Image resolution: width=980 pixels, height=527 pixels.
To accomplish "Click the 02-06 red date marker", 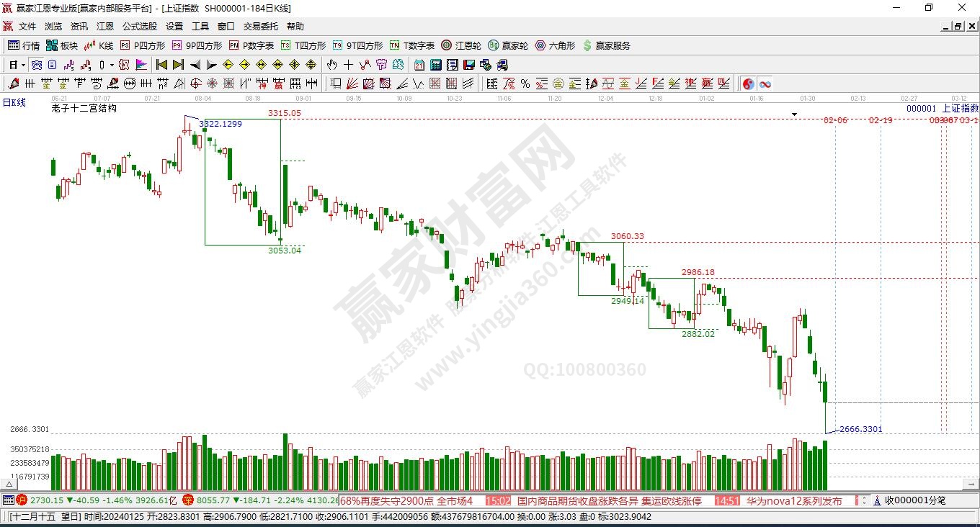I will (x=835, y=120).
